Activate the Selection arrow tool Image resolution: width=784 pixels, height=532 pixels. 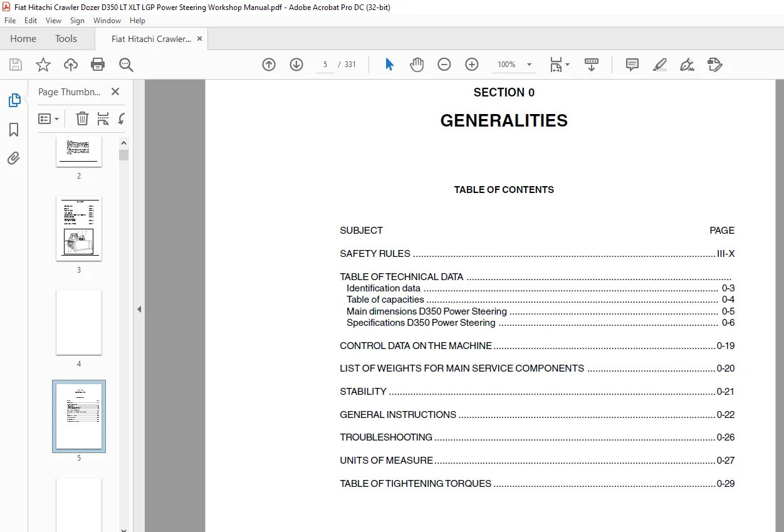pos(389,65)
